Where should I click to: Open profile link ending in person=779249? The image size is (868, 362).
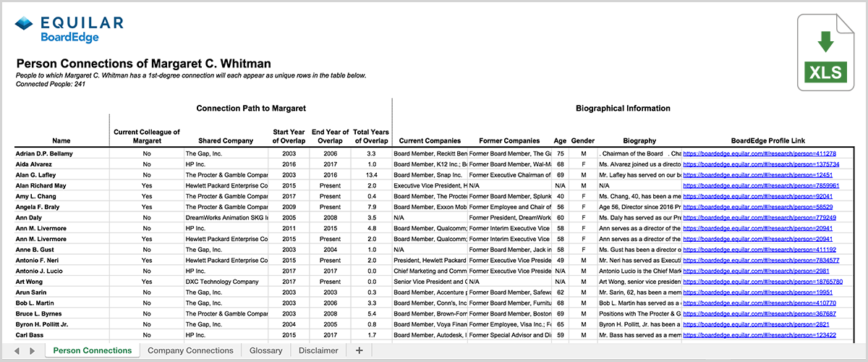(x=759, y=217)
